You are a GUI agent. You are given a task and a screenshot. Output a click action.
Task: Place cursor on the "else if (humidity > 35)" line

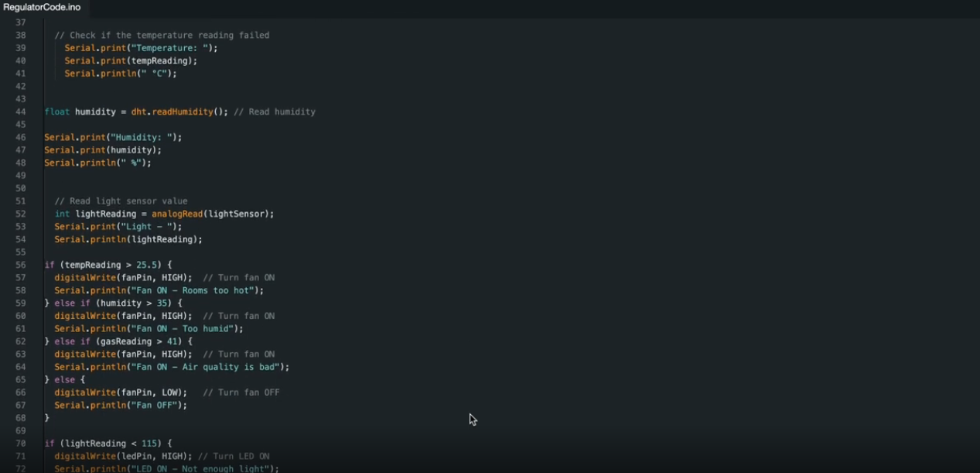pyautogui.click(x=118, y=303)
